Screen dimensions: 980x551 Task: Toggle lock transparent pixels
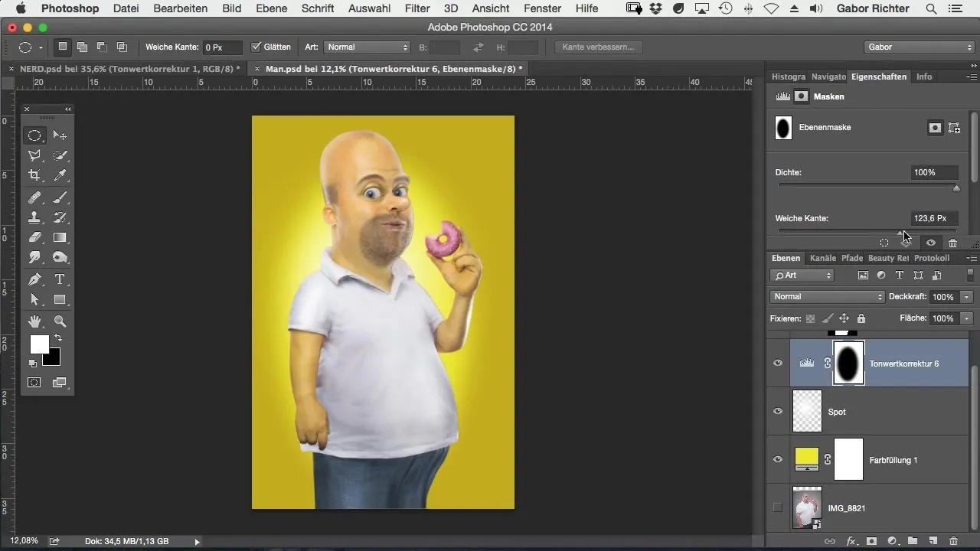(811, 318)
